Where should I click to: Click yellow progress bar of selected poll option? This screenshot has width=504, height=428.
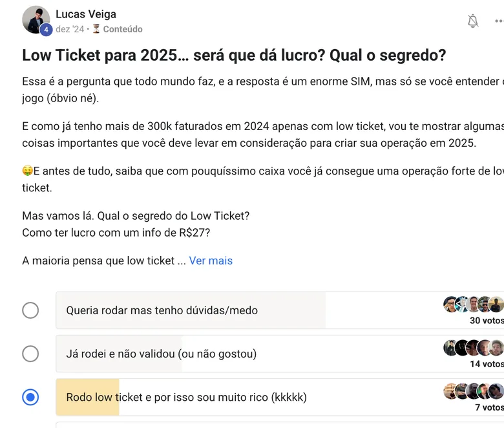click(87, 397)
